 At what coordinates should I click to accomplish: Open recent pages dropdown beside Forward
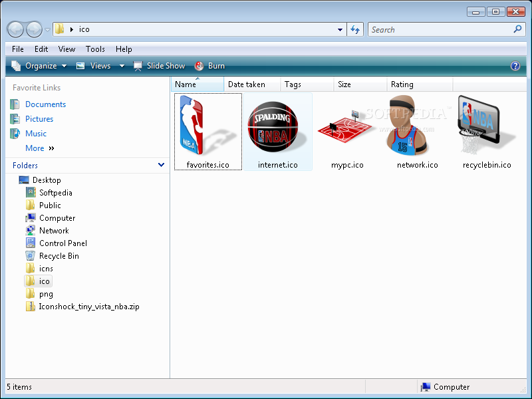47,30
